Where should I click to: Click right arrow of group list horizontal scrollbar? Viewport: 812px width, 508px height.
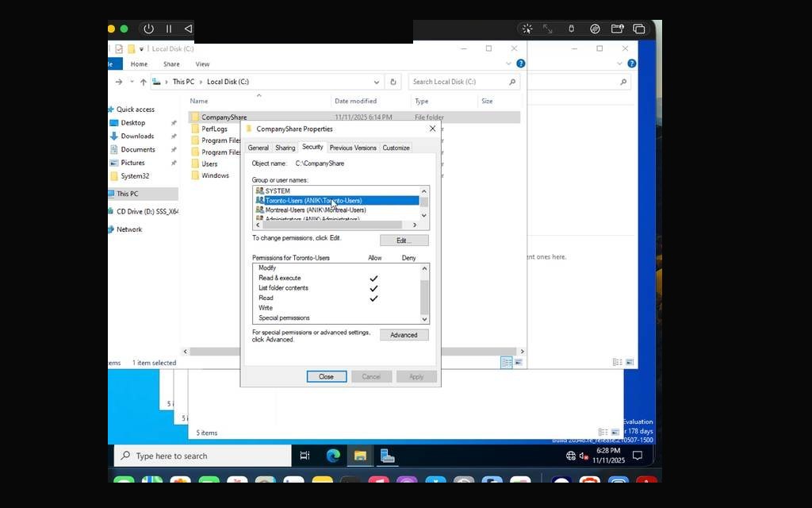pos(414,225)
